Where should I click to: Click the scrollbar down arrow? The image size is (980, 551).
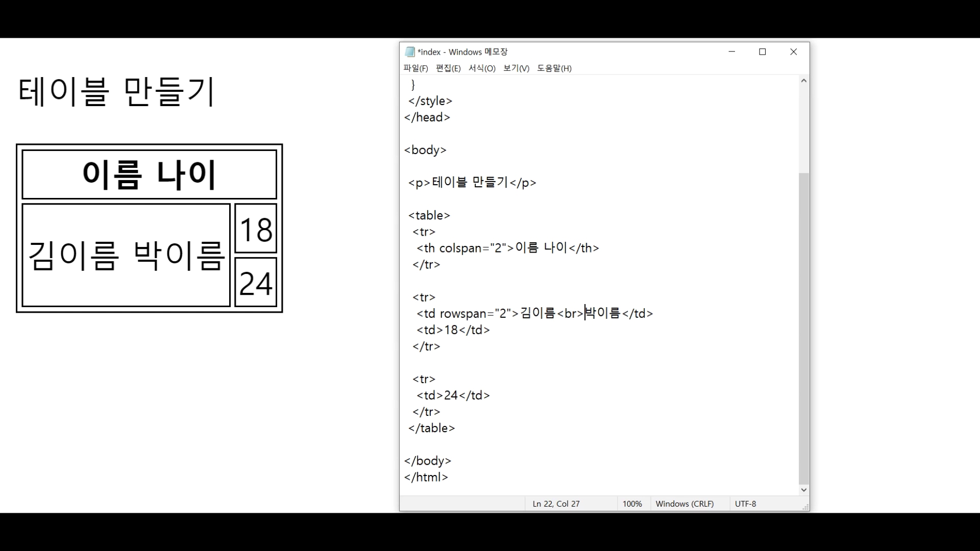[804, 490]
